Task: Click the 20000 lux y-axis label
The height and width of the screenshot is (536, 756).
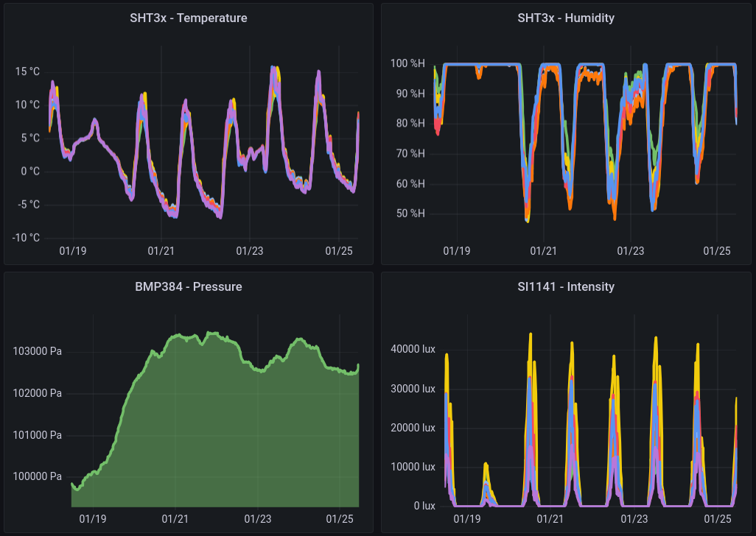Action: (x=414, y=428)
